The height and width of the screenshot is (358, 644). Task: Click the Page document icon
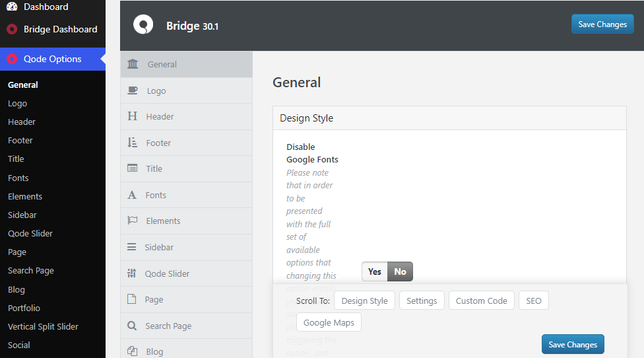pyautogui.click(x=131, y=299)
